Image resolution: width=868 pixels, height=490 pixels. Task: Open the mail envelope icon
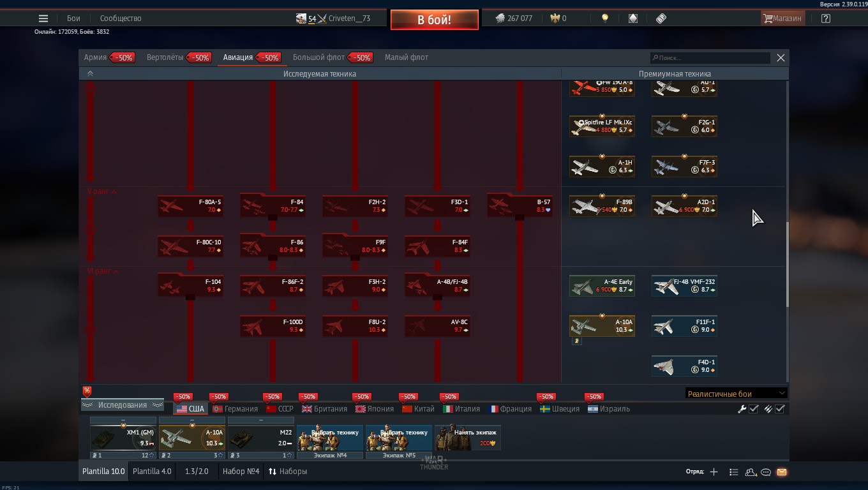point(782,472)
